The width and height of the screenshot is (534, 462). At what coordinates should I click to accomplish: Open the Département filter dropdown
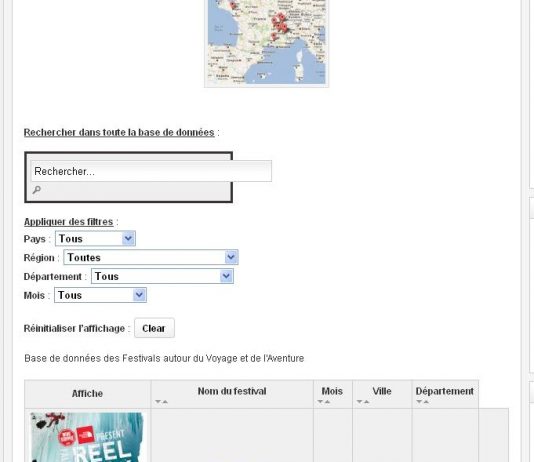coord(162,276)
